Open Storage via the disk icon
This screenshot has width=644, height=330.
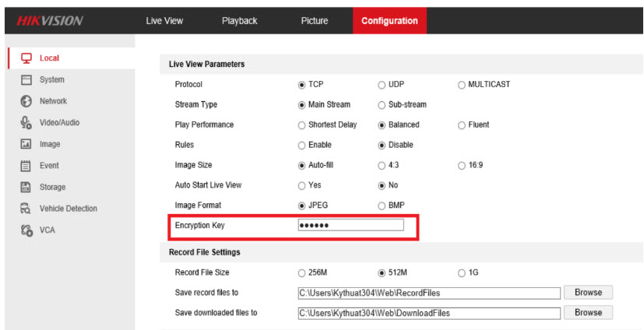(26, 187)
